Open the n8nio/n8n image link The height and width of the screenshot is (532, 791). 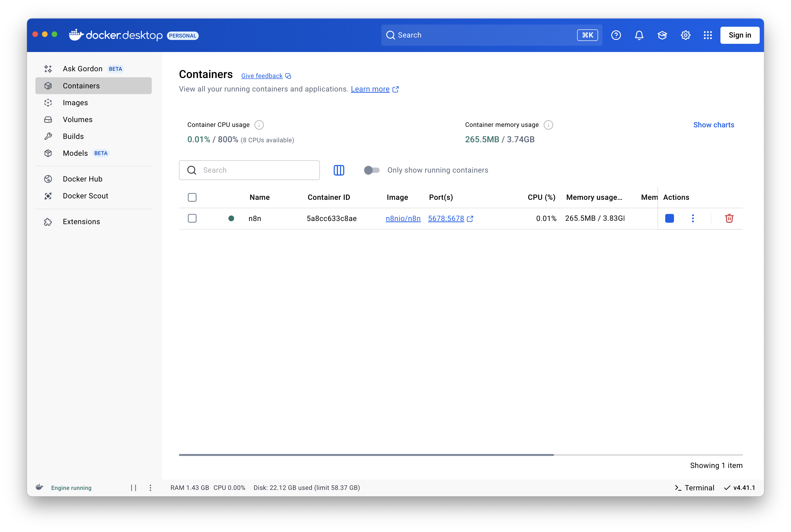(403, 219)
